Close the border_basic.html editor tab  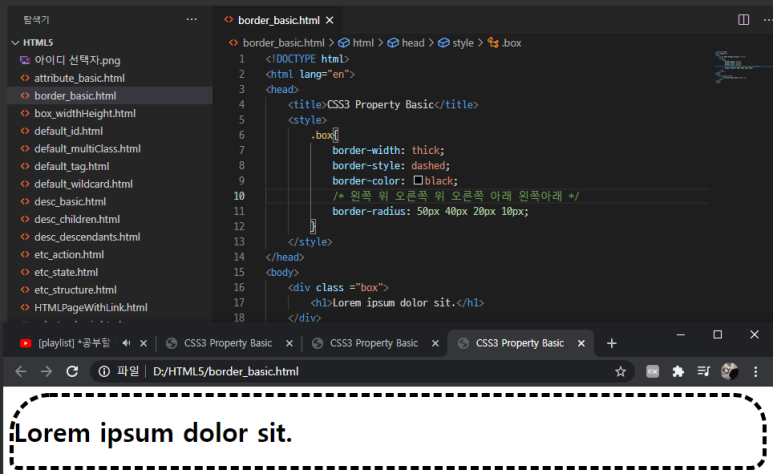pyautogui.click(x=330, y=20)
